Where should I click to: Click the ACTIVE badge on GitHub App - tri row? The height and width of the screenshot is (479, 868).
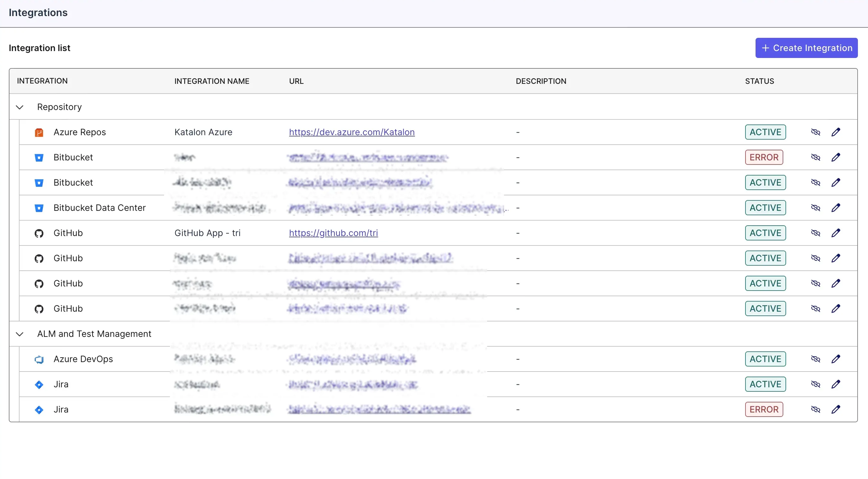tap(765, 233)
